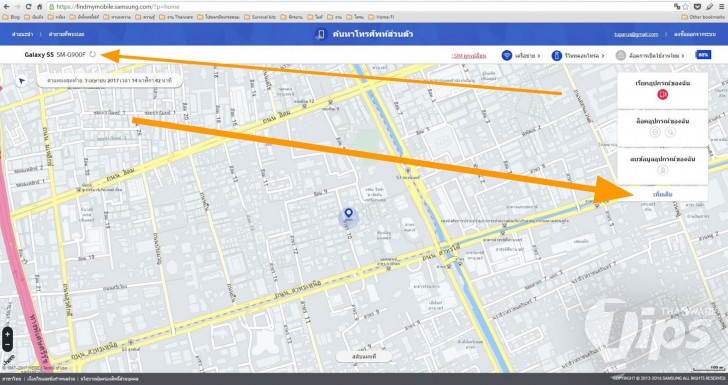Go back with browser back arrow
This screenshot has height=385, width=728.
click(x=6, y=7)
